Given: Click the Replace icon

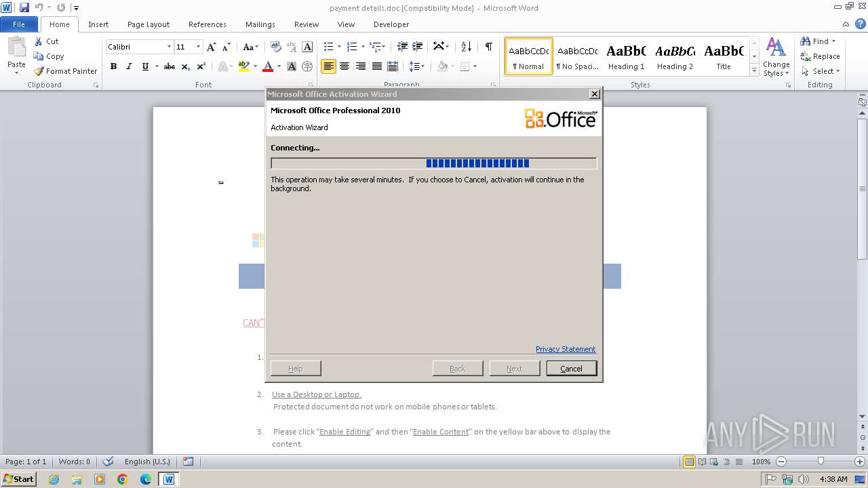Looking at the screenshot, I should click(806, 56).
